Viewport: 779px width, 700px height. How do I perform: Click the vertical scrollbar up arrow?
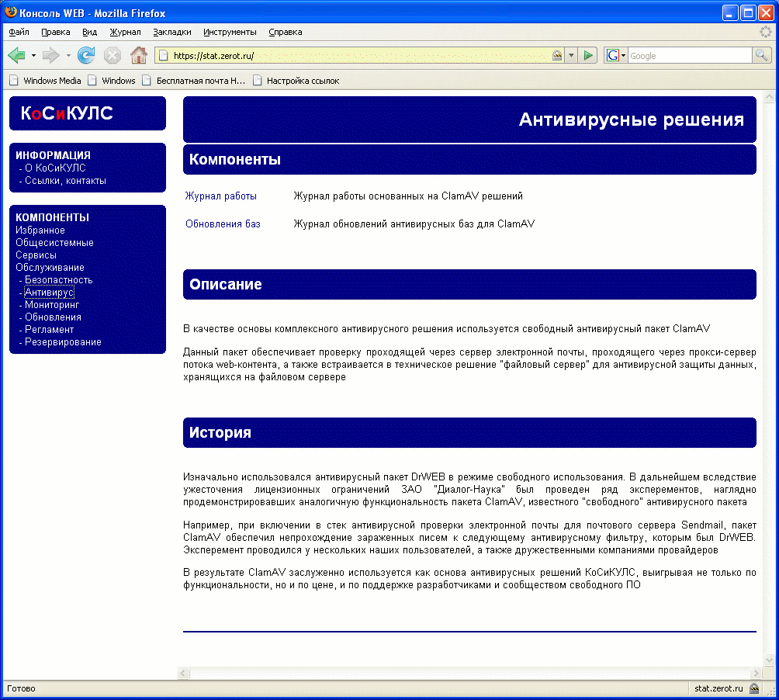pyautogui.click(x=769, y=96)
